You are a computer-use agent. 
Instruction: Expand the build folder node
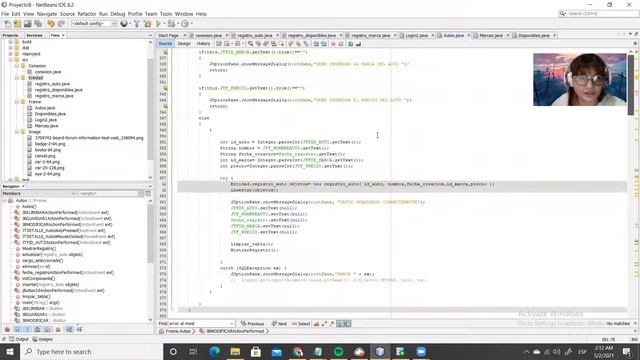point(11,42)
